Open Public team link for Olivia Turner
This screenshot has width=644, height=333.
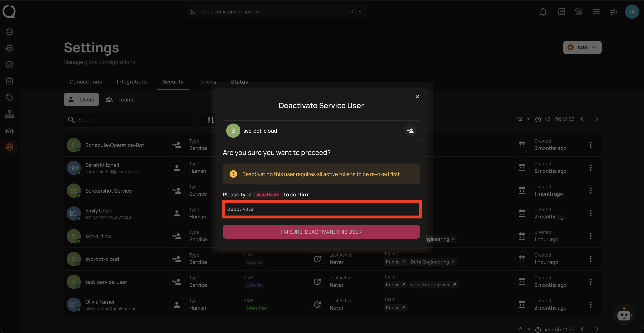396,307
